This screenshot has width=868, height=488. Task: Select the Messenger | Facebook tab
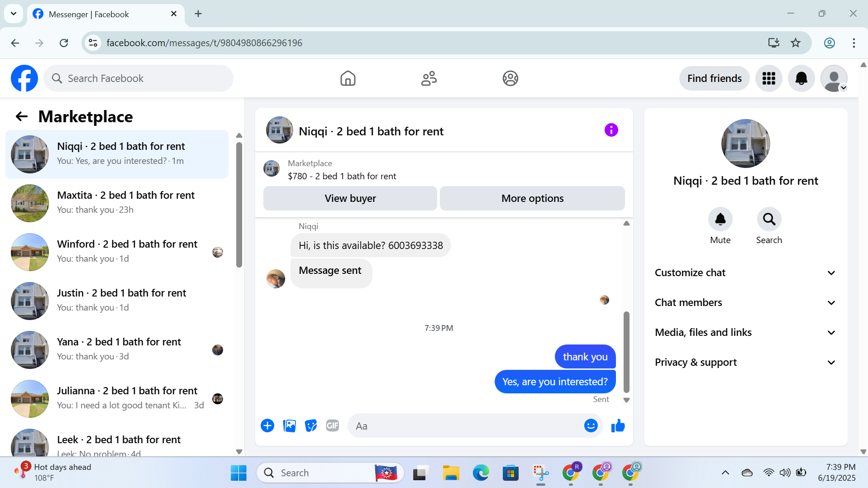coord(106,14)
